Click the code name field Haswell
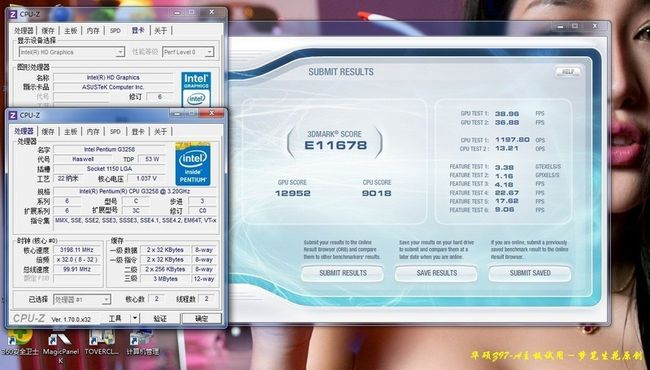Screen dimensions: 650x370 82,159
